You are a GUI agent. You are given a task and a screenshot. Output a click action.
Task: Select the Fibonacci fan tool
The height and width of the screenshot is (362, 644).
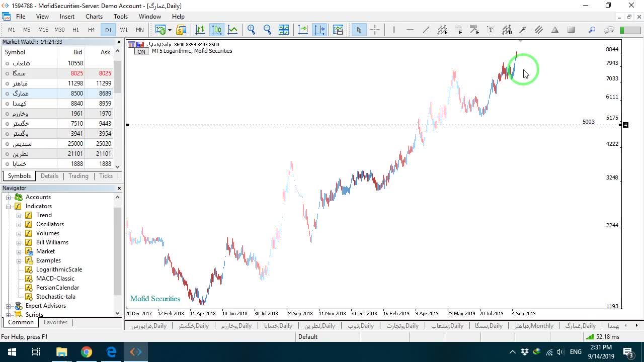tap(474, 30)
